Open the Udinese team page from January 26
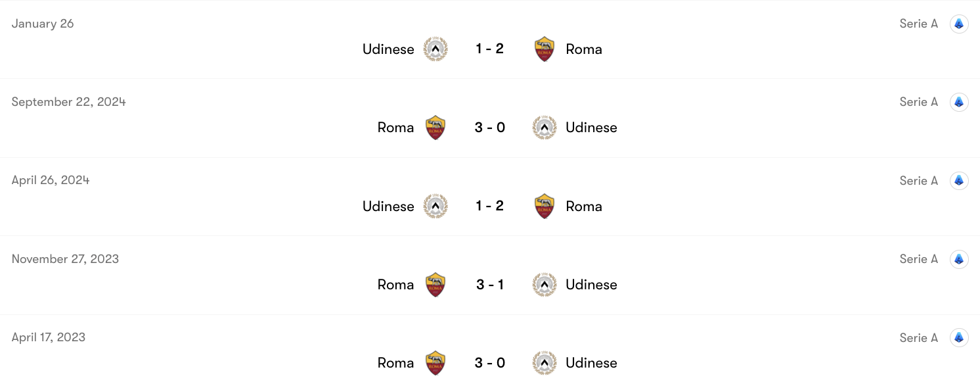 tap(388, 49)
